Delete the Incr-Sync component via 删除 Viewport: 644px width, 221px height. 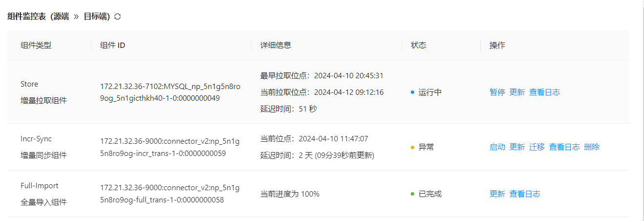(592, 147)
